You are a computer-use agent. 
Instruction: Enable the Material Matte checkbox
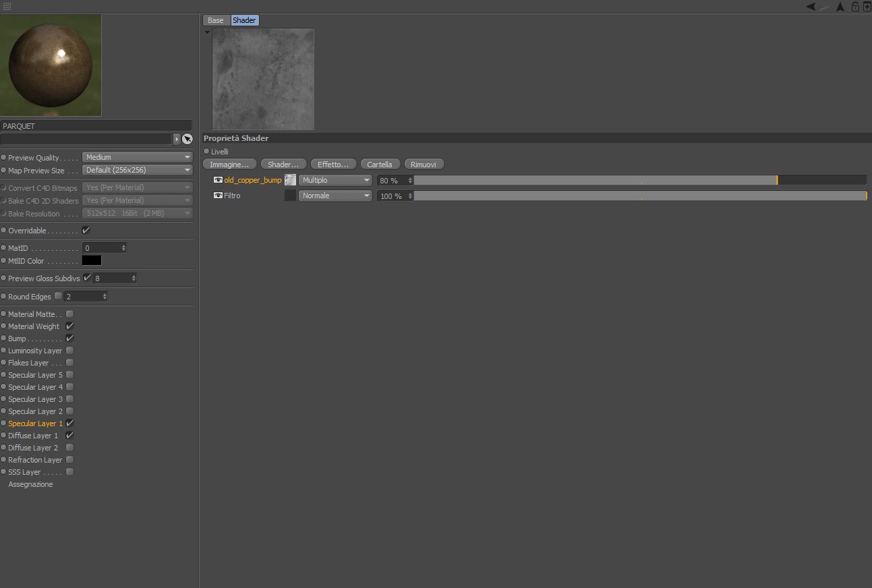pyautogui.click(x=69, y=314)
